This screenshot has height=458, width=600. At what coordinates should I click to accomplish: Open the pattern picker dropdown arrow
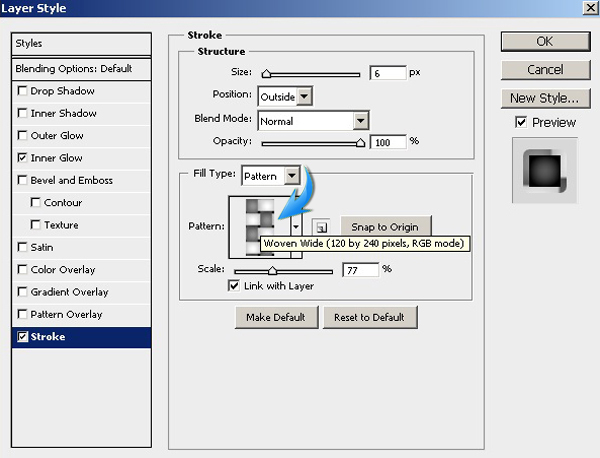coord(295,228)
